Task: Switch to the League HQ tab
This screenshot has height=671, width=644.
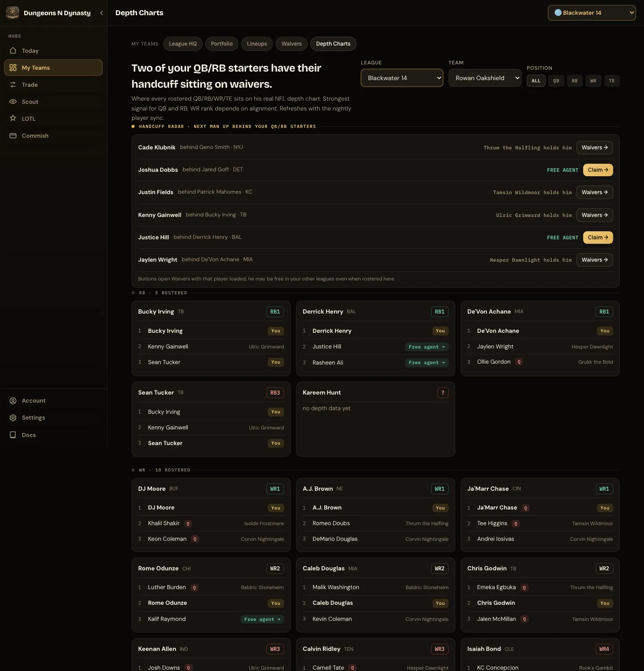Action: point(183,44)
